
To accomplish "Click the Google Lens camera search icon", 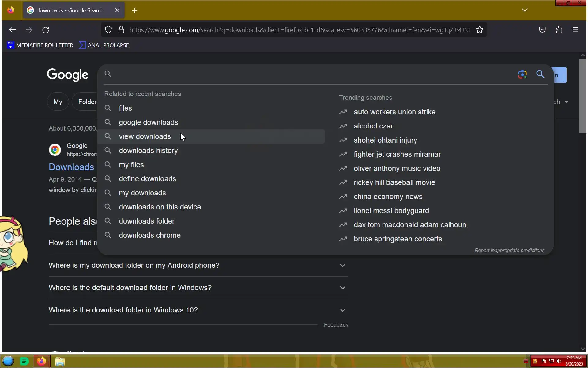I will point(522,74).
